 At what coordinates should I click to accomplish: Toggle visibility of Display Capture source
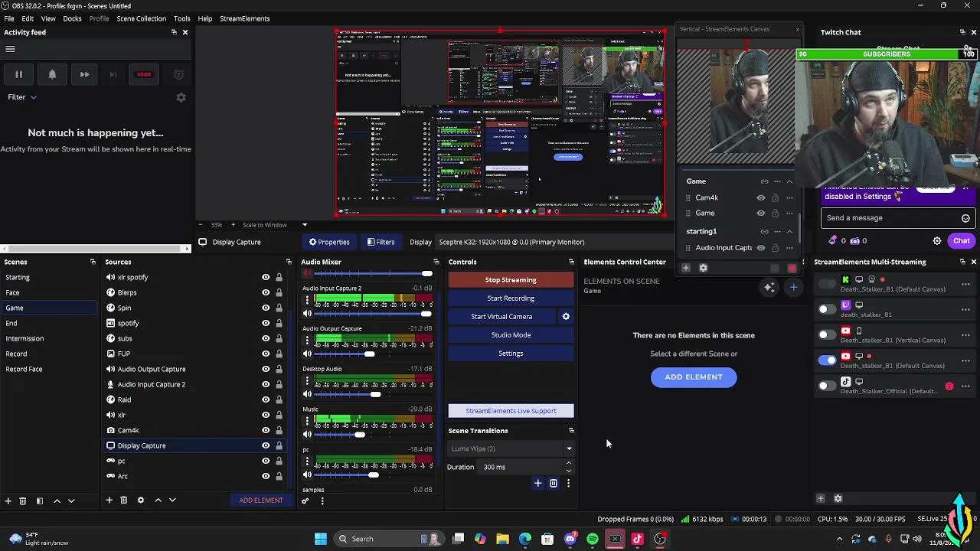point(266,445)
